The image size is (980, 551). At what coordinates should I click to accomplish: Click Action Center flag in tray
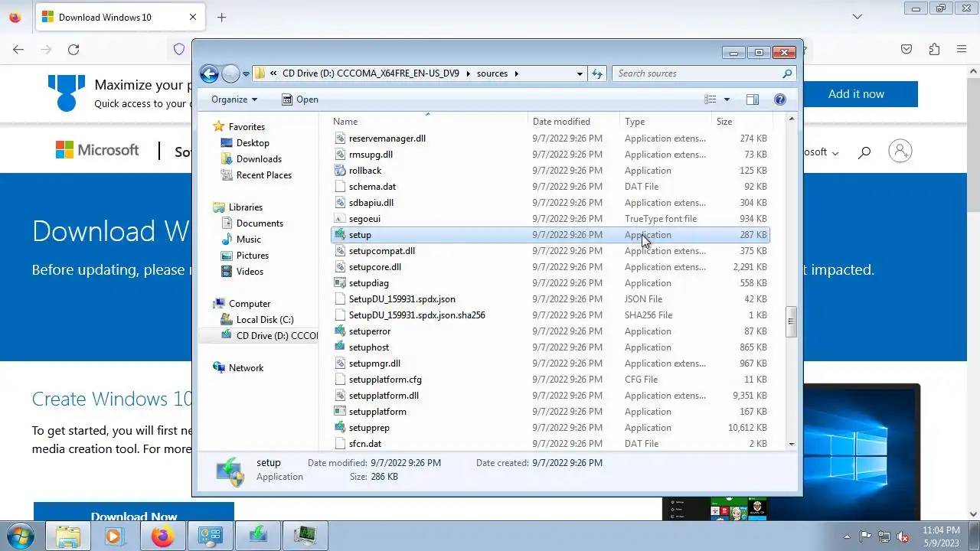(x=866, y=536)
